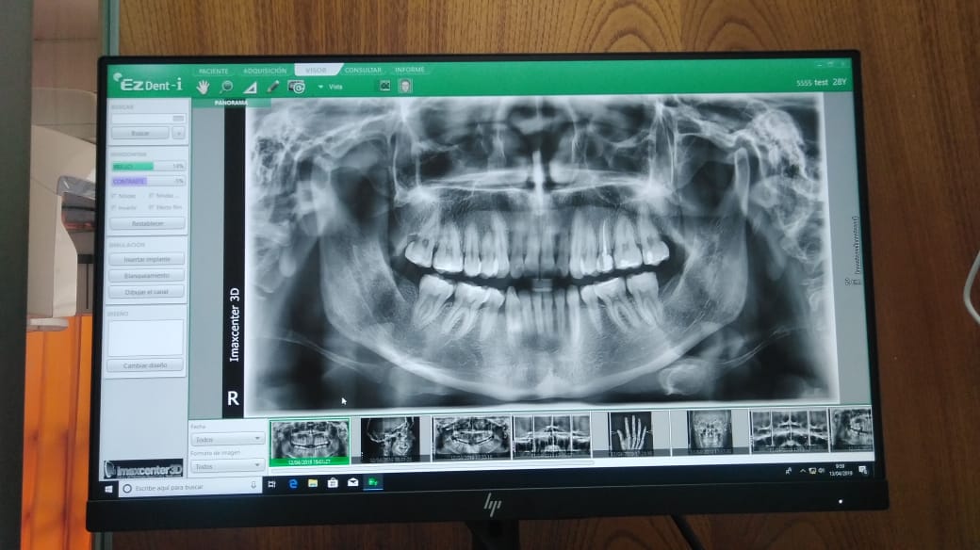
Task: Open Microsoft Edge from the taskbar
Action: [x=293, y=483]
